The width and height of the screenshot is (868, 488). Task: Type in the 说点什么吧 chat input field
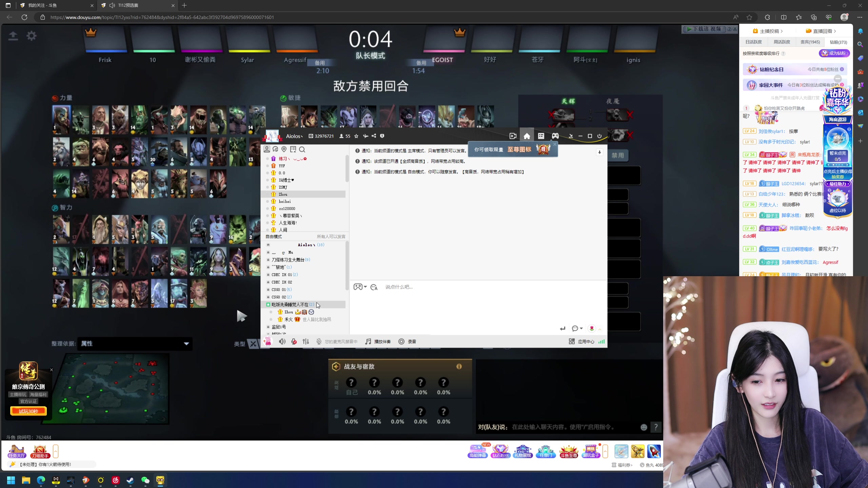point(441,287)
